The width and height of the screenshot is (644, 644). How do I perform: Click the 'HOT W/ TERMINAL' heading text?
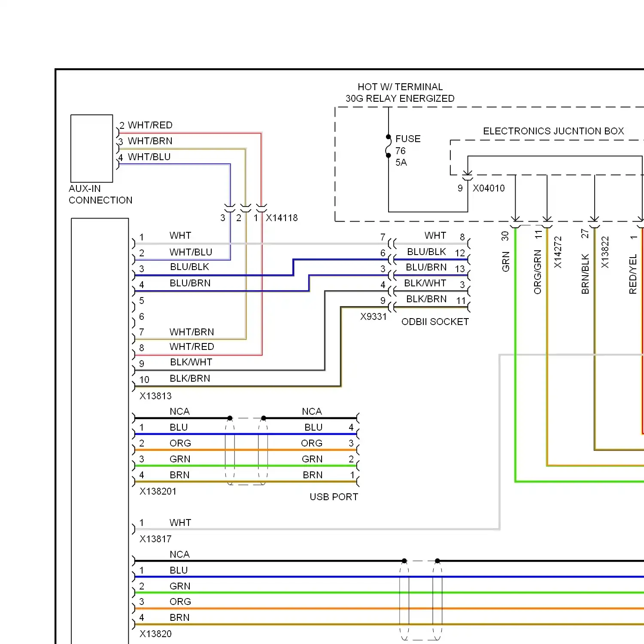tap(400, 87)
